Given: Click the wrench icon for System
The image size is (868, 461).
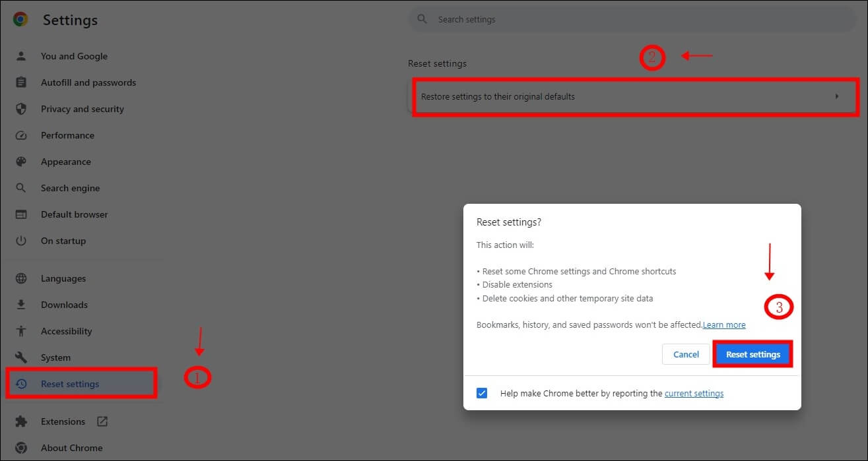Looking at the screenshot, I should coord(21,357).
